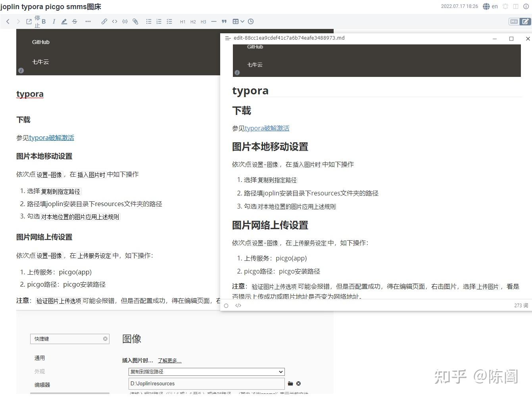The height and width of the screenshot is (398, 532).
Task: Insert the current time via the clock icon
Action: click(251, 21)
